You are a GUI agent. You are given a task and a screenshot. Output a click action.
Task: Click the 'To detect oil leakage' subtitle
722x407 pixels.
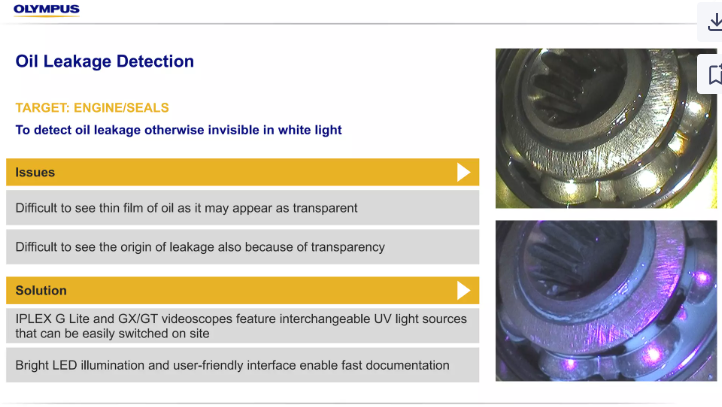[x=178, y=130]
